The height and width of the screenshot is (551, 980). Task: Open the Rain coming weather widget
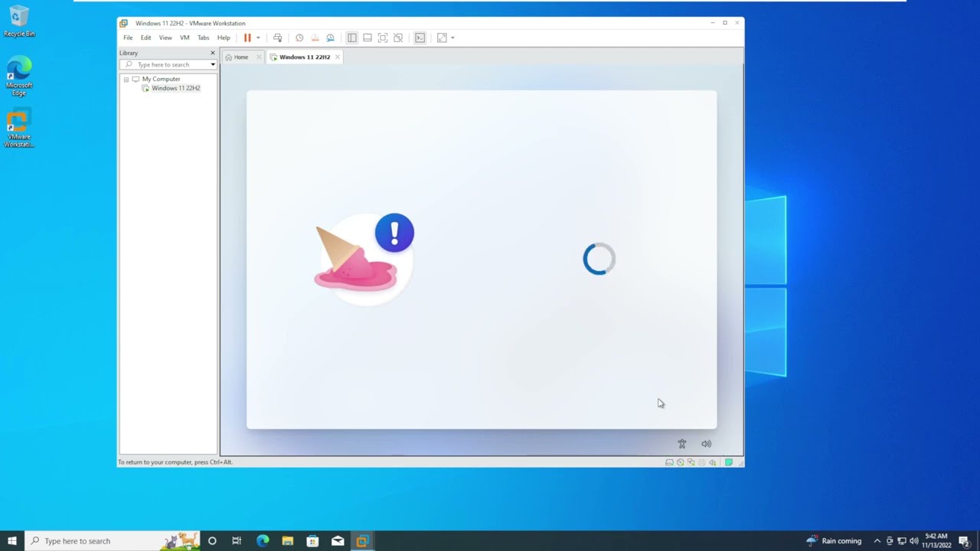coord(834,541)
